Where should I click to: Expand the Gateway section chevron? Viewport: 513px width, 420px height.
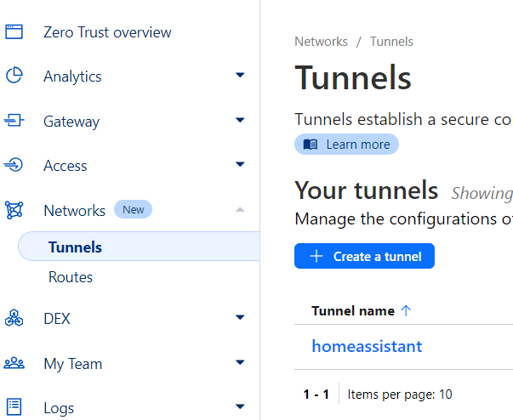pyautogui.click(x=240, y=121)
